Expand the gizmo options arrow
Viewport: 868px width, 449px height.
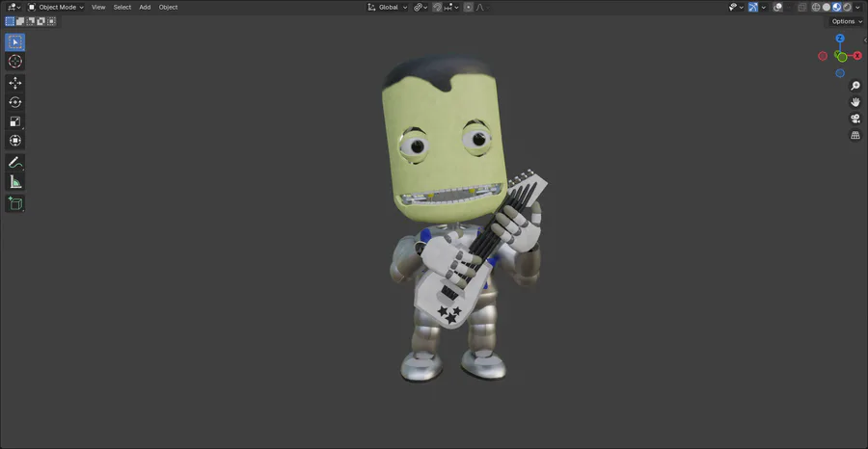[x=764, y=7]
